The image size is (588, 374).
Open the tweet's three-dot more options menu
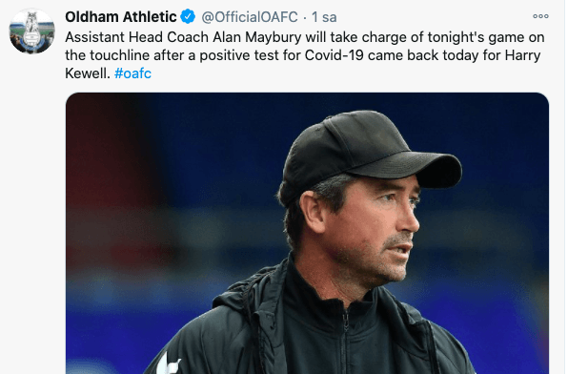point(540,16)
